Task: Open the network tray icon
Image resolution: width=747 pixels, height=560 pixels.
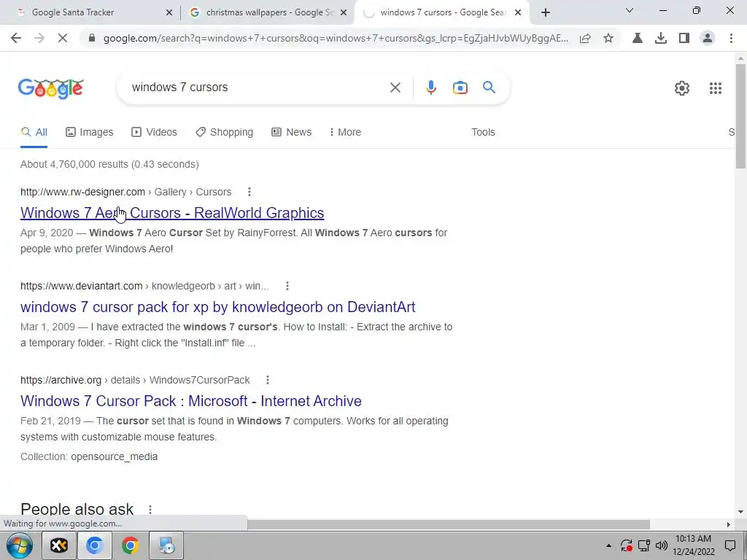Action: click(644, 545)
